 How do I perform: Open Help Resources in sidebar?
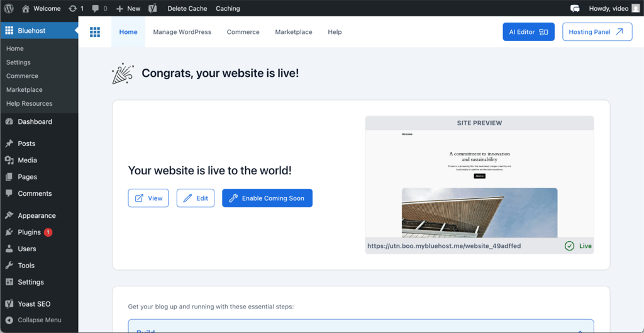click(x=29, y=103)
